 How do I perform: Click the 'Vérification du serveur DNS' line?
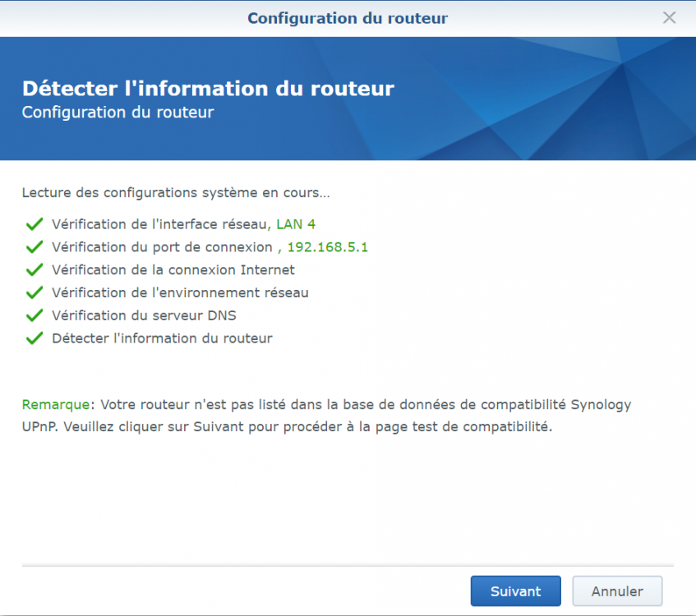pos(144,315)
